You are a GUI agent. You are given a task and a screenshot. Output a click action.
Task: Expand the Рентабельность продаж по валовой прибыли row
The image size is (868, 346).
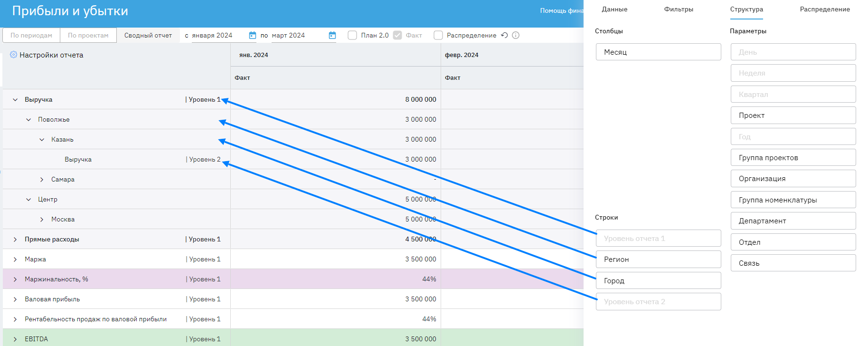tap(15, 319)
